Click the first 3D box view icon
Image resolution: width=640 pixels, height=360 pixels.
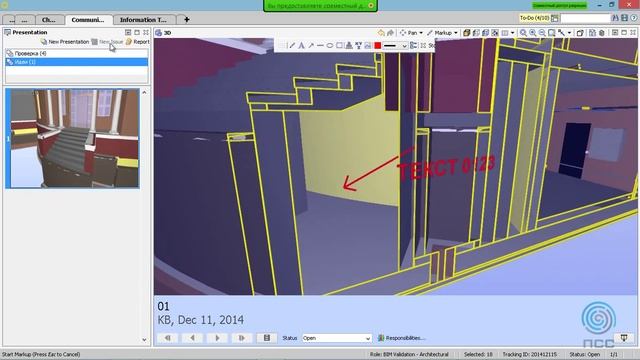[x=467, y=33]
